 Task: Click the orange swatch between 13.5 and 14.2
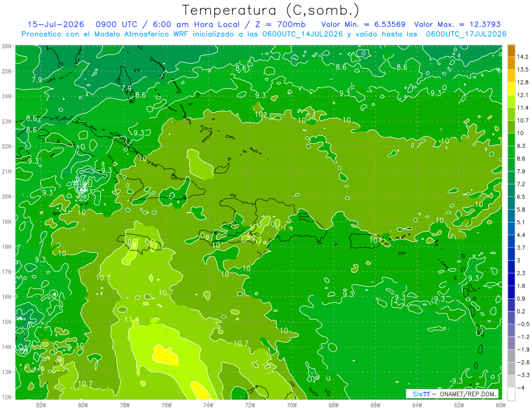tap(511, 63)
